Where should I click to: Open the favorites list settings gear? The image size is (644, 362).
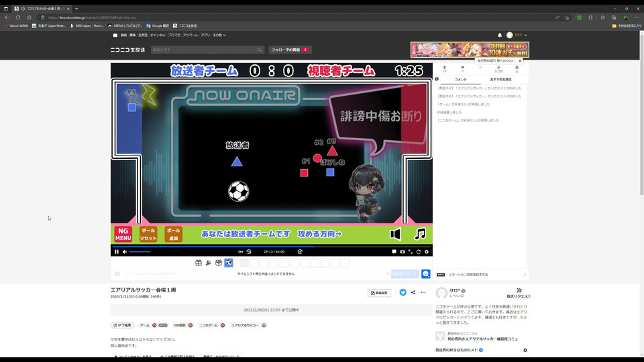(525, 350)
